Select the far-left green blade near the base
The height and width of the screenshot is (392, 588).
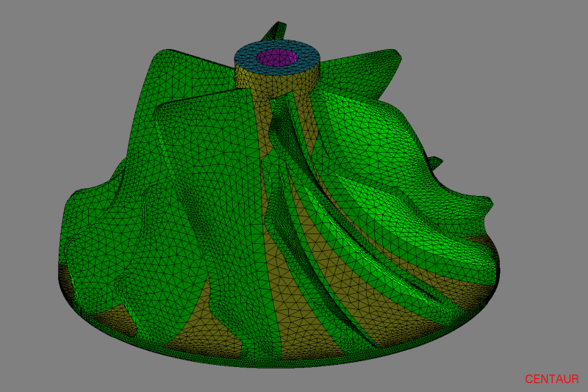[x=88, y=242]
